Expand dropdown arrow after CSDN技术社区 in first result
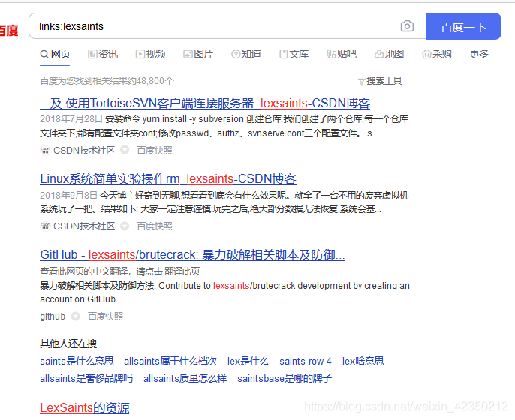Viewport: 515px width, 420px height. [125, 150]
